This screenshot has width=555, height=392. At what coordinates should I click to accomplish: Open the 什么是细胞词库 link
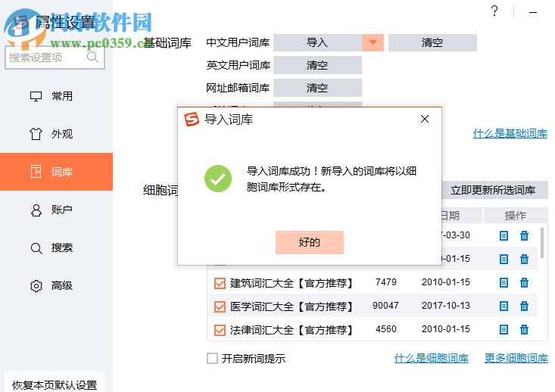tap(432, 359)
